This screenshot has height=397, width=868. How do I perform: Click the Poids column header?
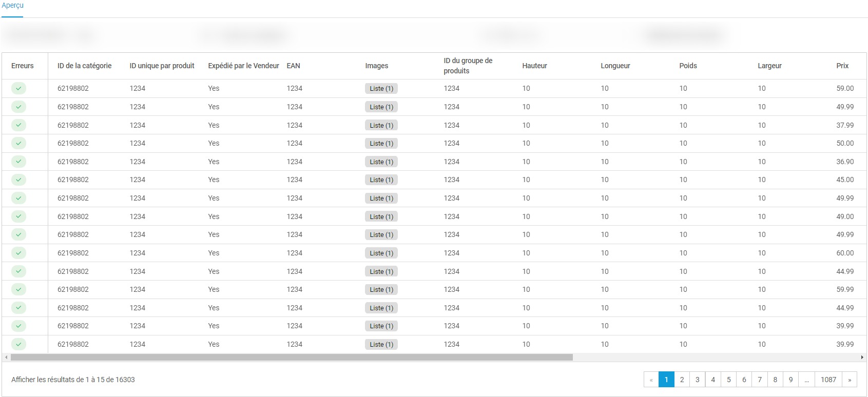tap(688, 66)
